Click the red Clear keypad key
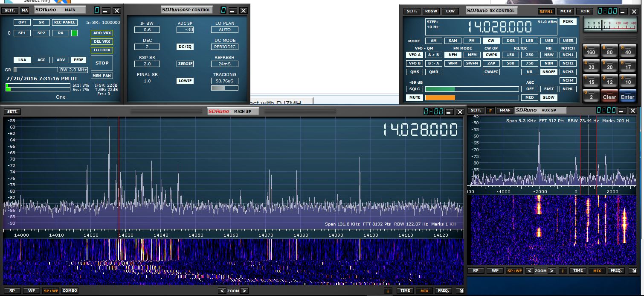Viewport: 644px width, 296px height. point(609,95)
